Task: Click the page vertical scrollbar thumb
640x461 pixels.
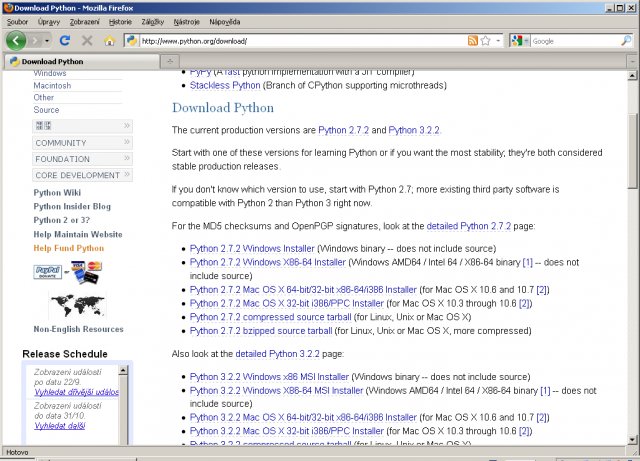Action: (632, 150)
